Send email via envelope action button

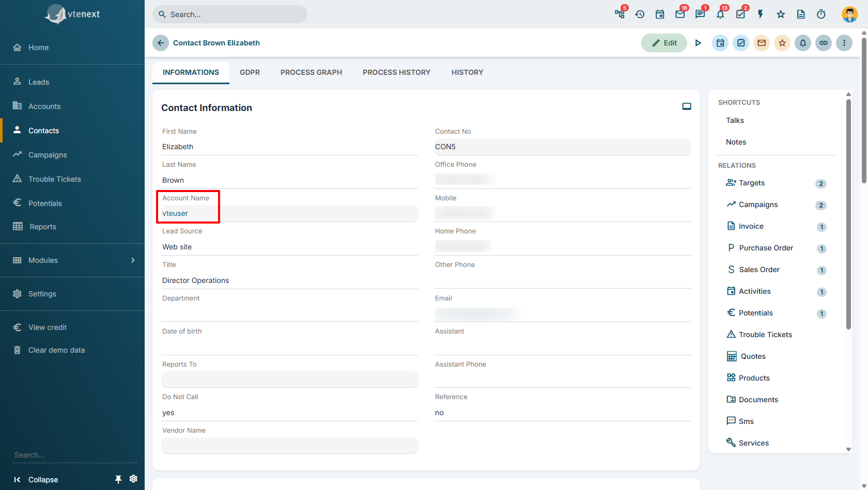click(x=762, y=43)
